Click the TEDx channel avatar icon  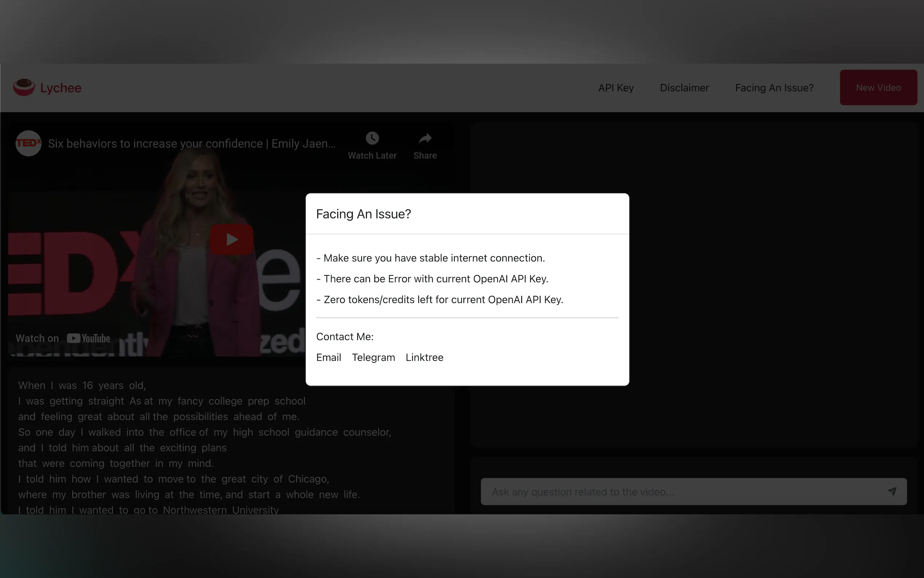(28, 143)
